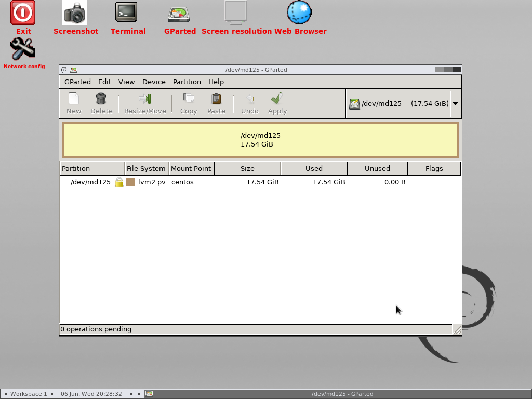Screen dimensions: 532x399
Task: Click the window resize grip in status bar
Action: click(x=457, y=330)
